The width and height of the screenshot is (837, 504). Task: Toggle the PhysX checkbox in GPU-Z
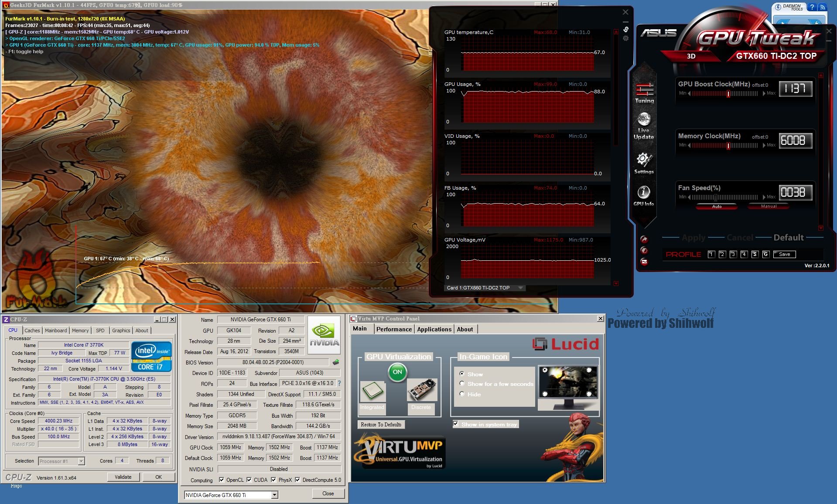[273, 480]
